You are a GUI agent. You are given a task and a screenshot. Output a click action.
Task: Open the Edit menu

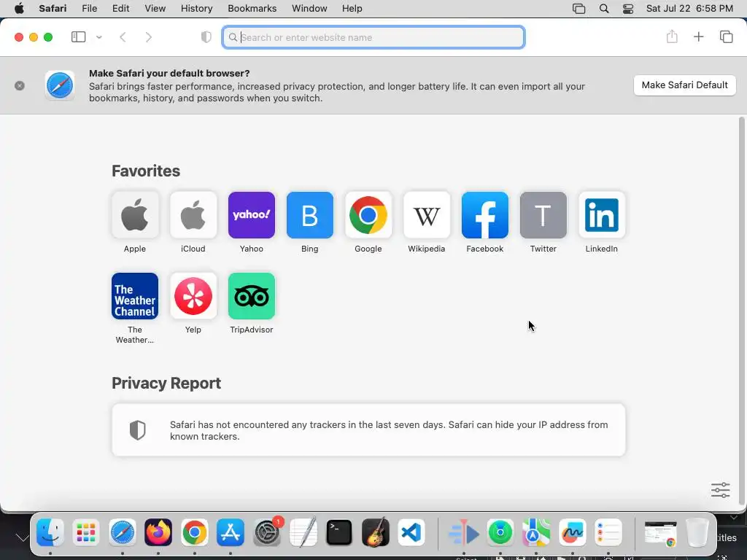pos(120,9)
